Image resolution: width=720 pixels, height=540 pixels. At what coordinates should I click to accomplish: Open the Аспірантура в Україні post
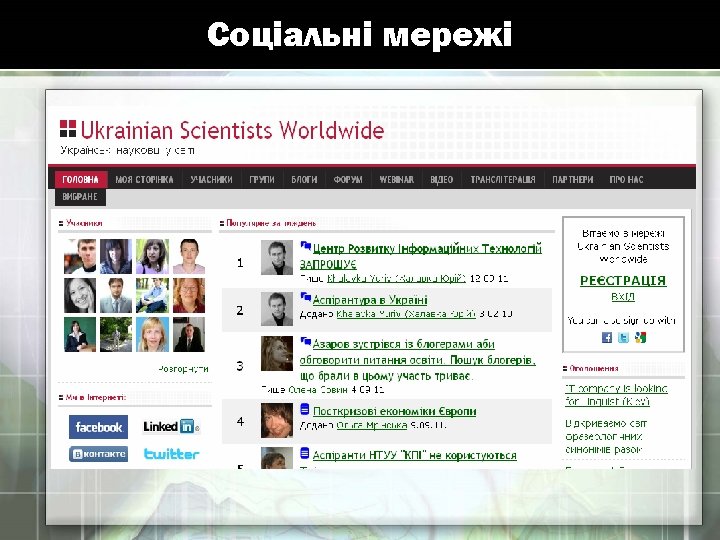pos(370,300)
